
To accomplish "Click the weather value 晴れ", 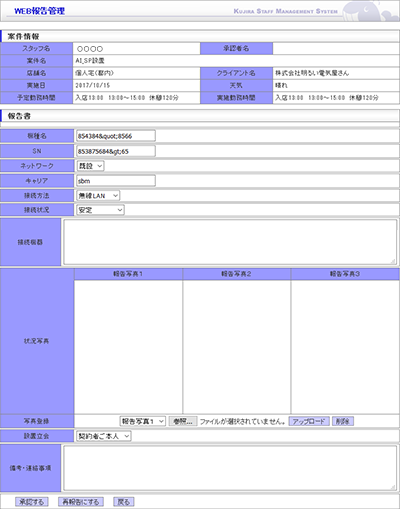I will (281, 85).
